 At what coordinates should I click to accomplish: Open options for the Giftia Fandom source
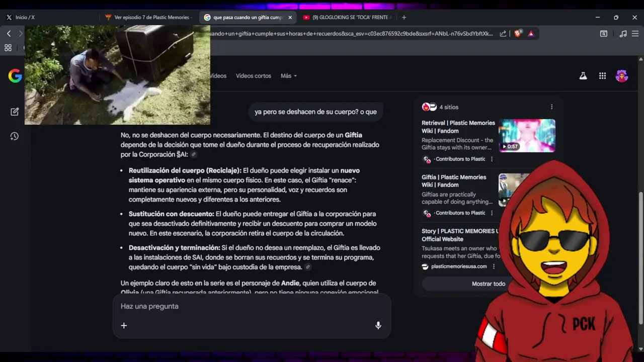(492, 213)
